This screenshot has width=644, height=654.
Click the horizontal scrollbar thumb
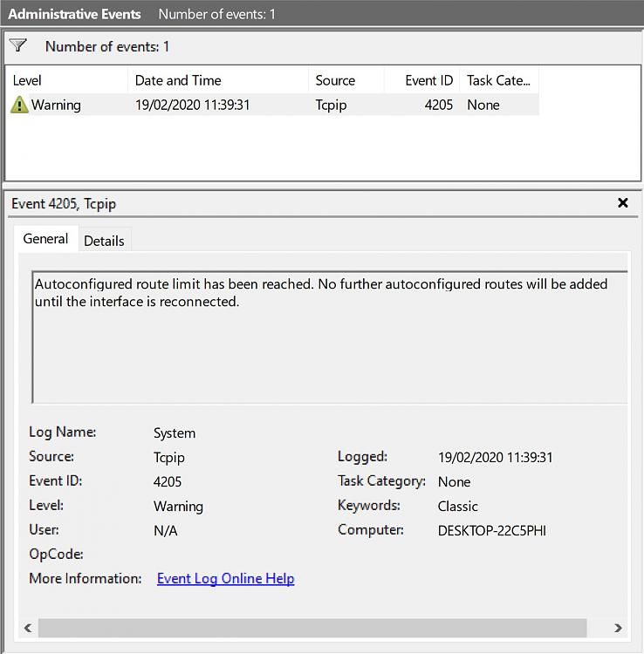coord(312,628)
